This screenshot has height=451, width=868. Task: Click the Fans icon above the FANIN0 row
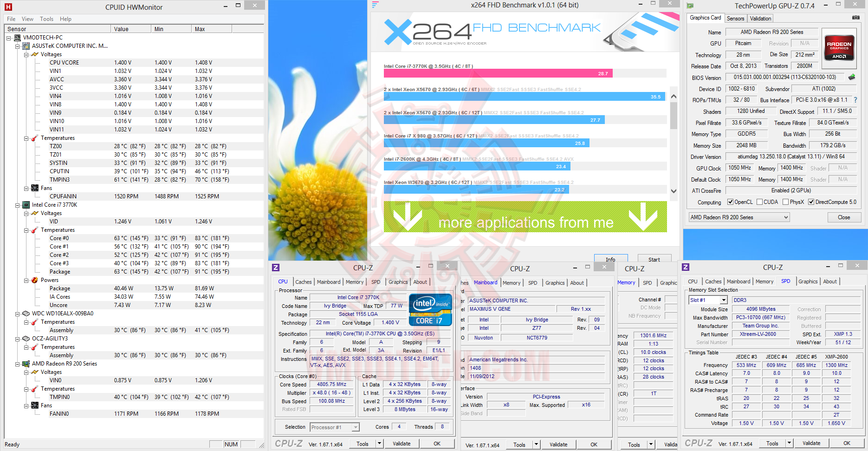point(35,405)
